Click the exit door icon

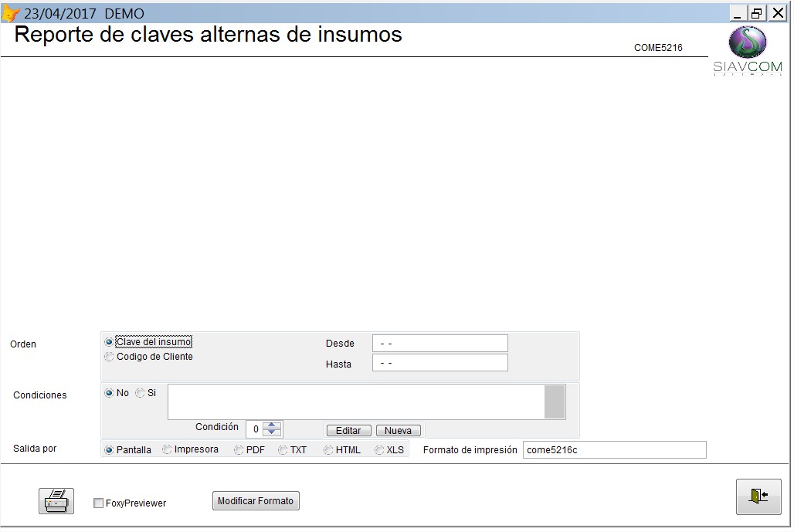(x=758, y=496)
